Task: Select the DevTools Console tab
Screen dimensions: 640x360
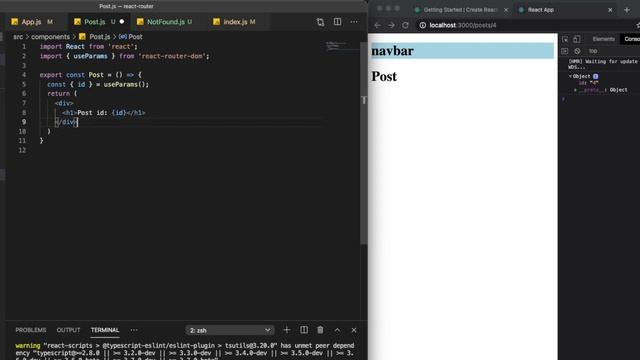Action: (x=631, y=39)
